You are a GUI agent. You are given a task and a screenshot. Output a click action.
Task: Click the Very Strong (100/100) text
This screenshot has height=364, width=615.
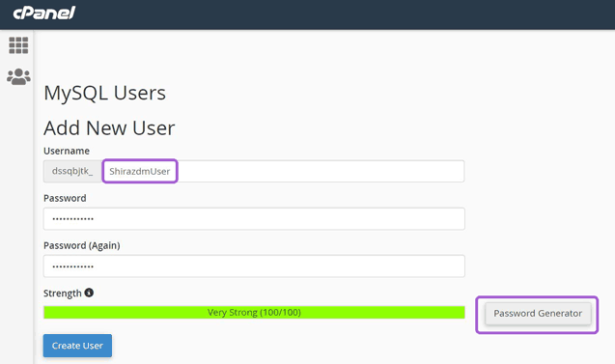[254, 312]
